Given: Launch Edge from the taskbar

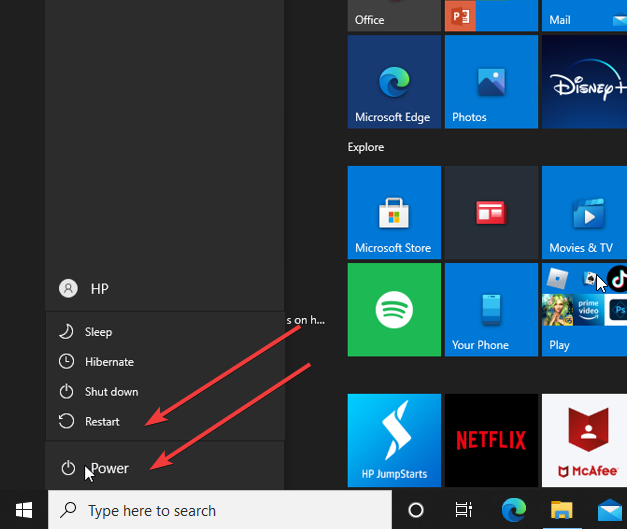Looking at the screenshot, I should [513, 510].
